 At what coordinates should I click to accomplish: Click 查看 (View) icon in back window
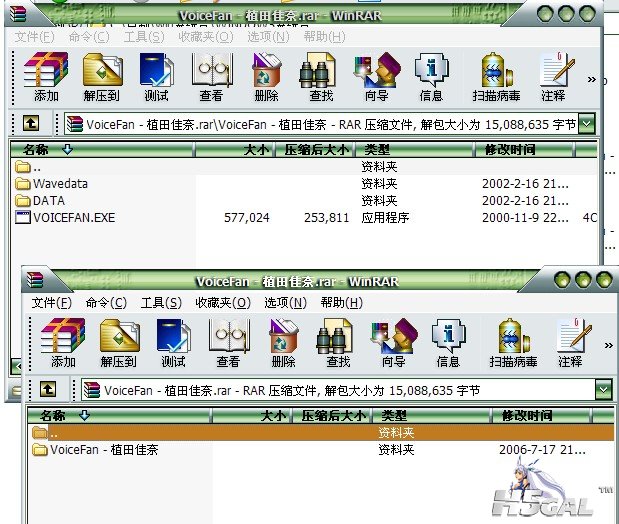click(212, 70)
